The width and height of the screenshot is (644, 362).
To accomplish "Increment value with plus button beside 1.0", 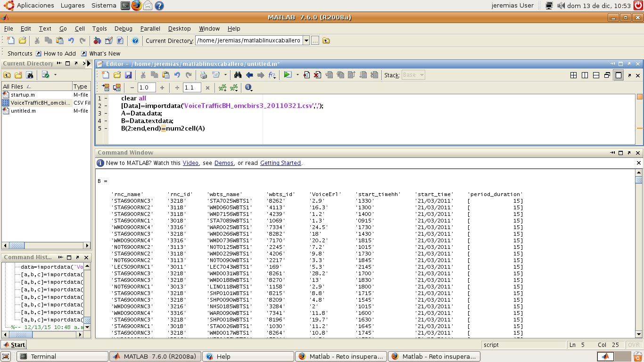I will (162, 88).
